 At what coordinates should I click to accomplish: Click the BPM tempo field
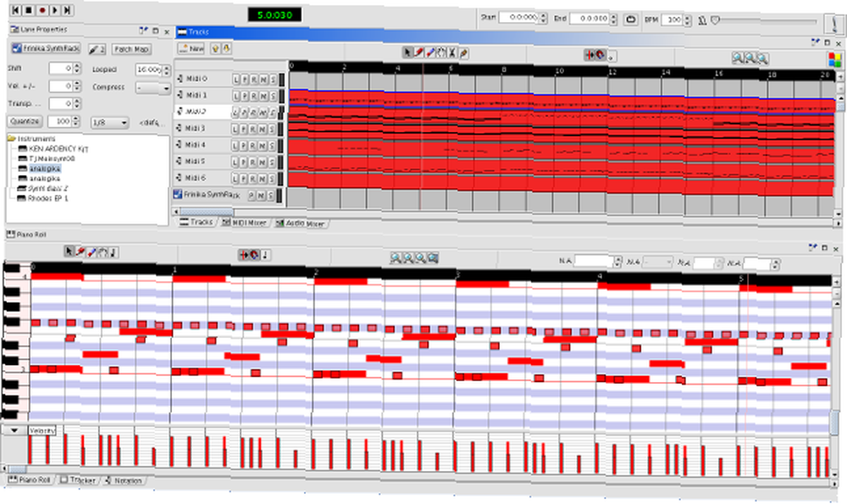[x=673, y=20]
